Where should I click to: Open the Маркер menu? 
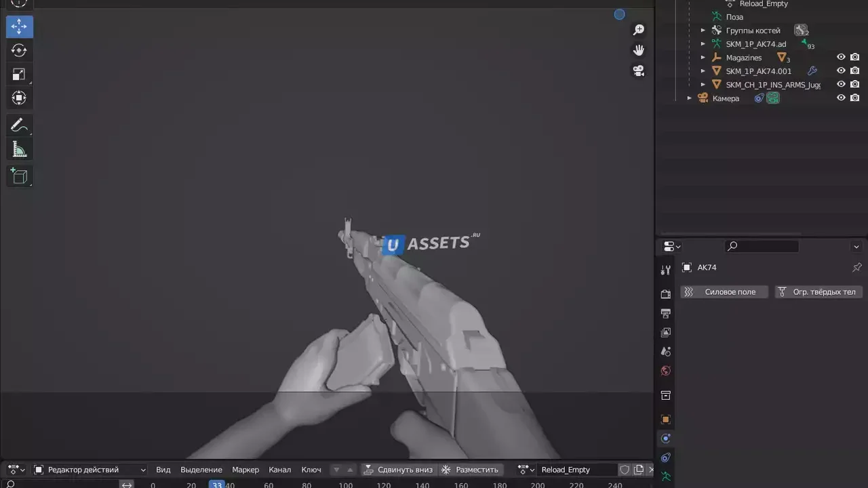[x=245, y=469]
